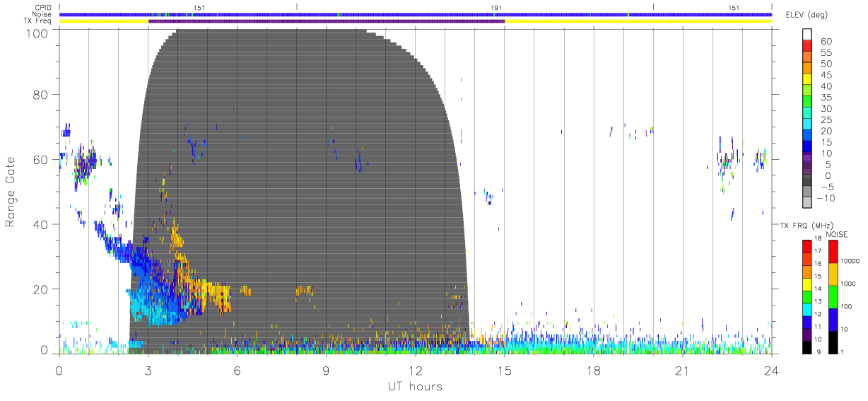This screenshot has width=868, height=401.
Task: Click the '55' label on ELEV colorbar
Action: (x=826, y=52)
